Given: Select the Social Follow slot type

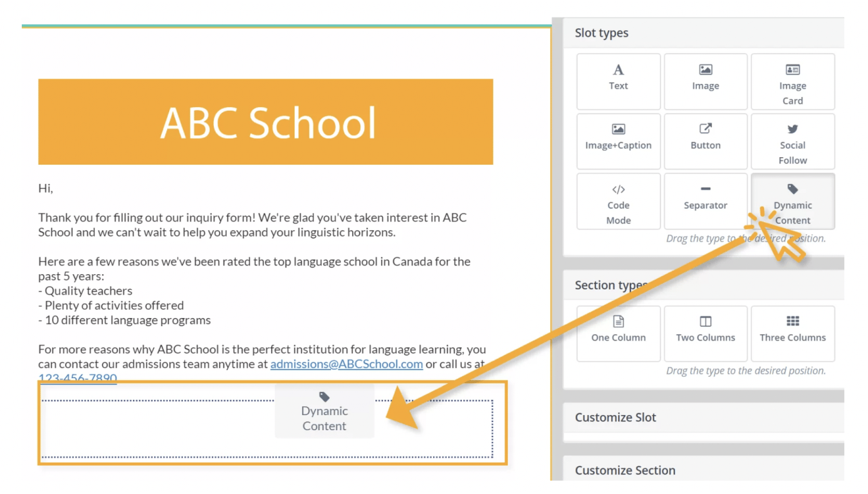Looking at the screenshot, I should click(793, 142).
